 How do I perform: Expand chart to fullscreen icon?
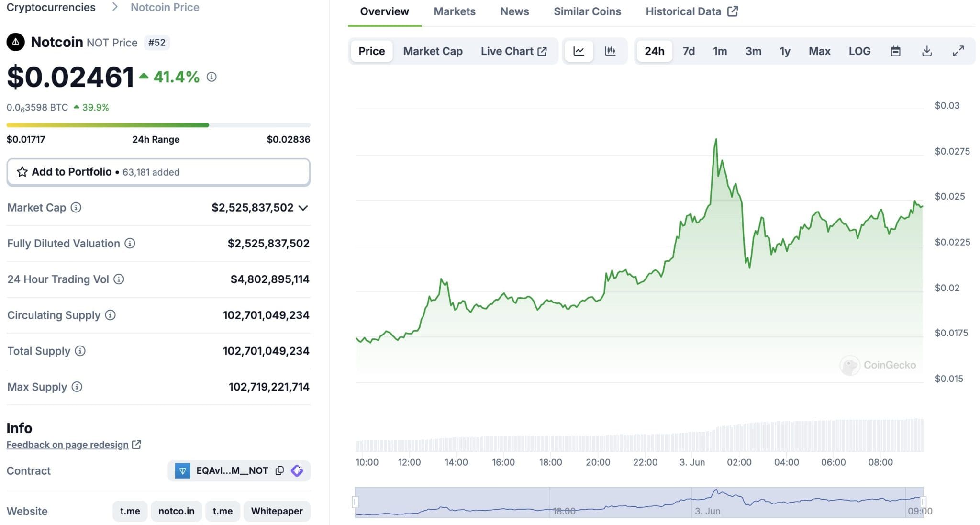[958, 51]
